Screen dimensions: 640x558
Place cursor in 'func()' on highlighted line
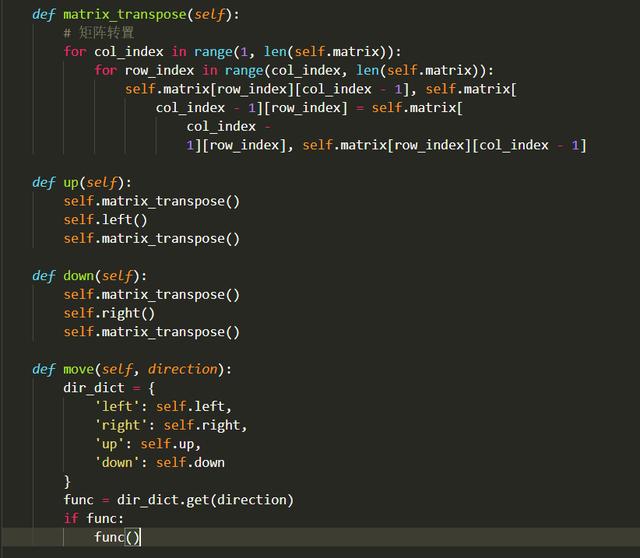[117, 537]
